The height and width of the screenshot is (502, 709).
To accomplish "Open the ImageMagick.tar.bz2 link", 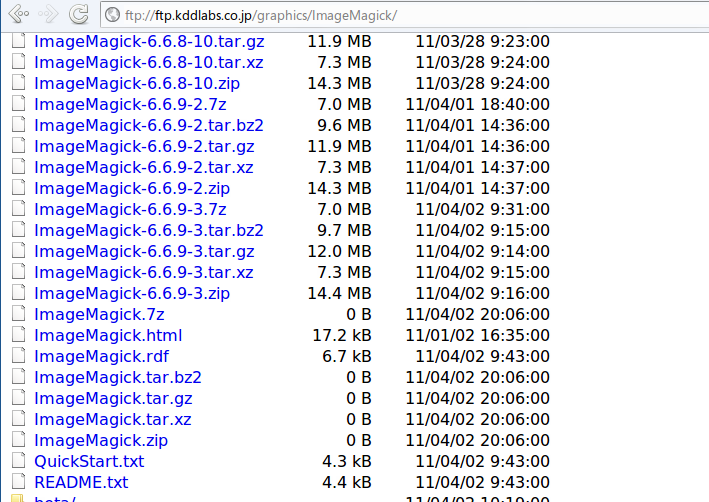I will point(118,378).
